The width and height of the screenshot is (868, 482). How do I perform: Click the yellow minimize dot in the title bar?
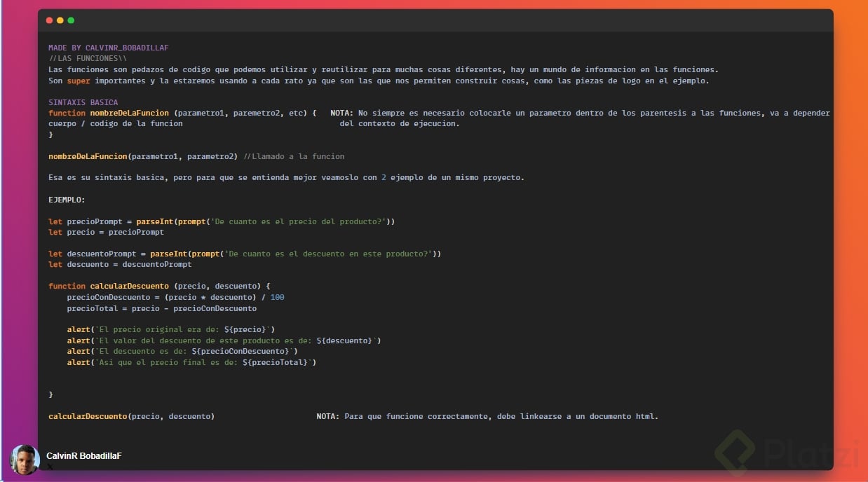point(60,20)
